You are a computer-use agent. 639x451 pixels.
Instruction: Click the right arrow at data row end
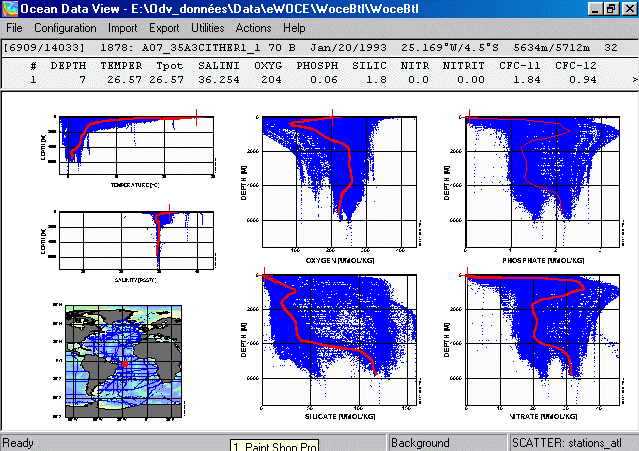coord(631,77)
